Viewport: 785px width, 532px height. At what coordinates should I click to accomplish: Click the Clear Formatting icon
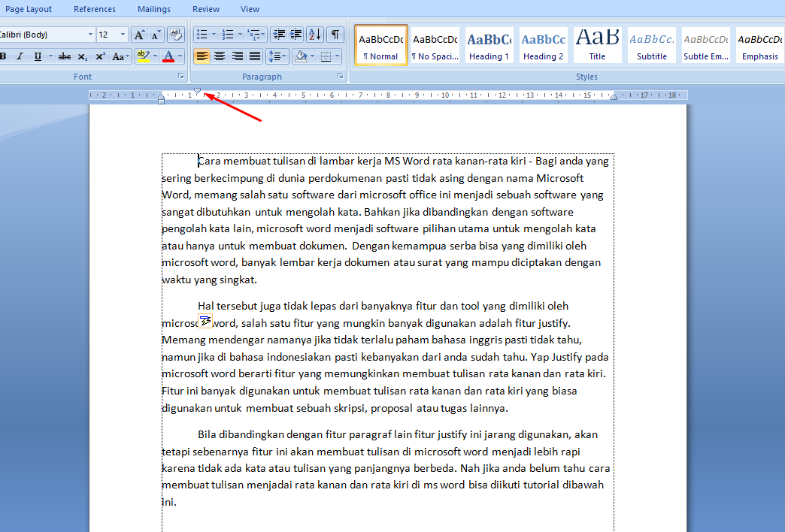175,35
